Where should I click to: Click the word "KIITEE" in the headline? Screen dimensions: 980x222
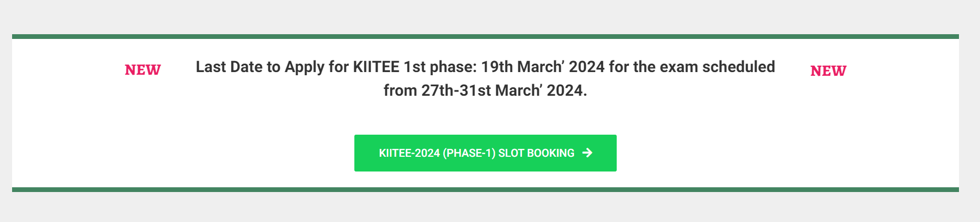click(x=376, y=67)
